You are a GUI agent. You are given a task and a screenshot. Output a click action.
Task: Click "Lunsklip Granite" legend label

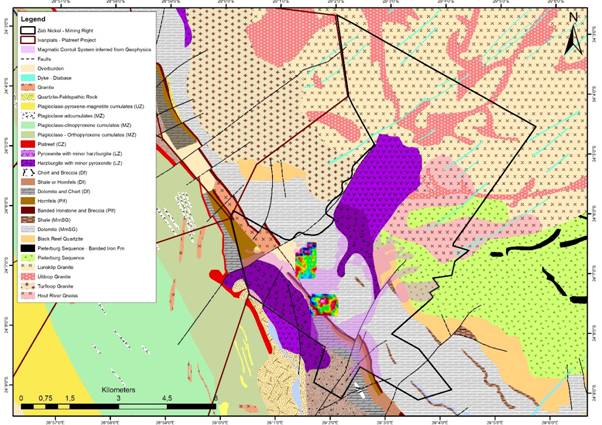click(x=55, y=267)
